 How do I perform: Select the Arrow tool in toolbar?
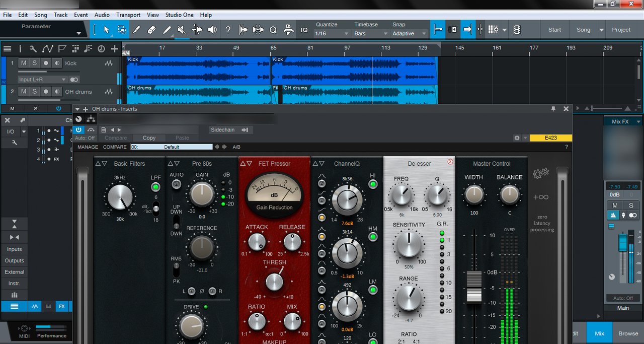click(106, 30)
